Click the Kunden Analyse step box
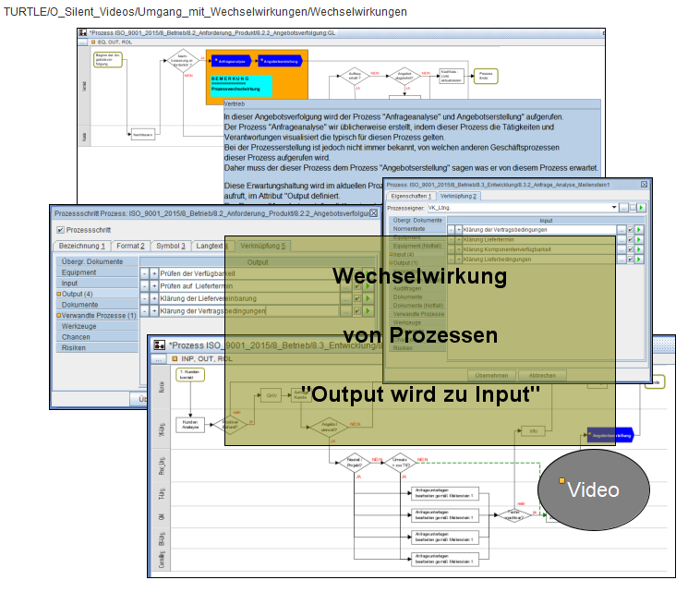This screenshot has height=592, width=700. click(x=190, y=425)
